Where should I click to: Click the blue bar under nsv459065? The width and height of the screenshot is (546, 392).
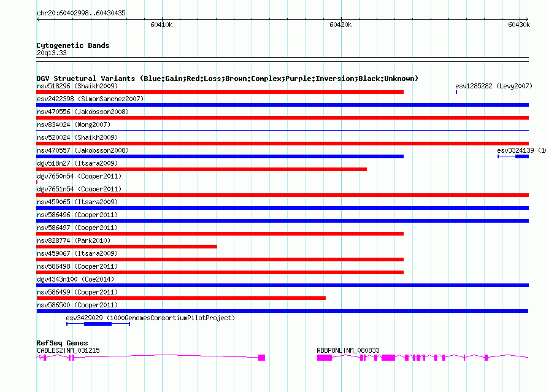(x=283, y=208)
